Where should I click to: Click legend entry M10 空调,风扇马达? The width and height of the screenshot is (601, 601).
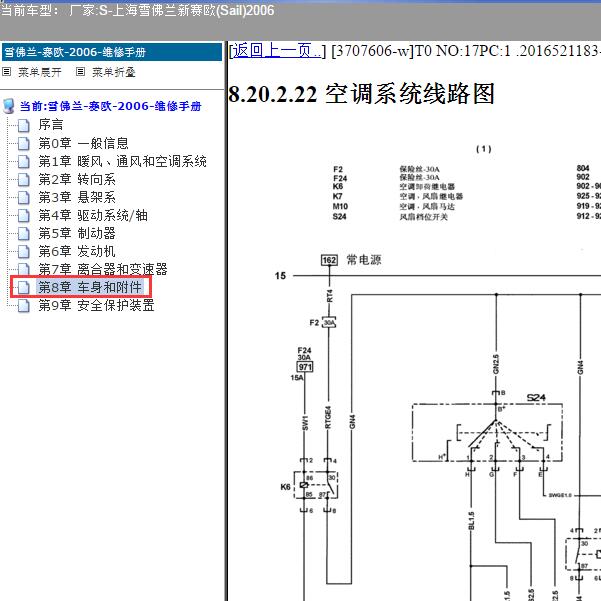(x=394, y=207)
